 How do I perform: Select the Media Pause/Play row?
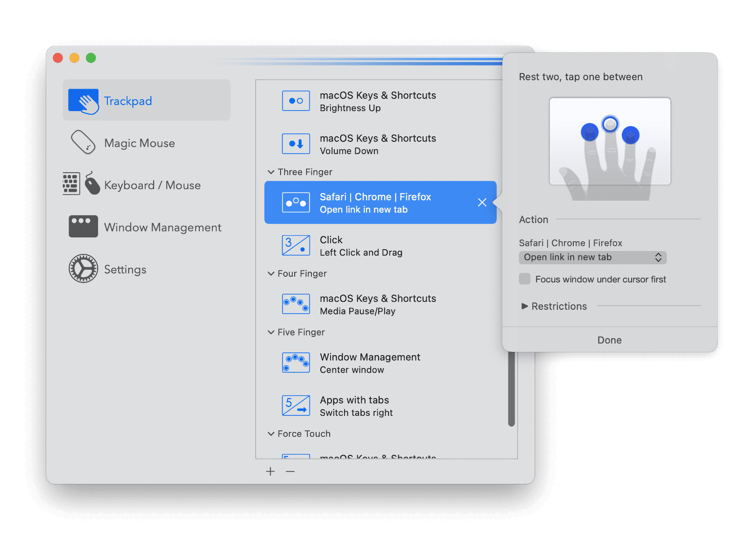(x=381, y=304)
